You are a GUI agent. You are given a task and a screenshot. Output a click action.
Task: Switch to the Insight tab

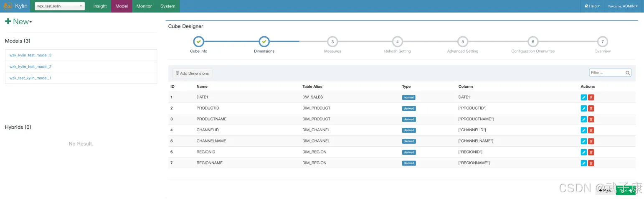[x=100, y=6]
